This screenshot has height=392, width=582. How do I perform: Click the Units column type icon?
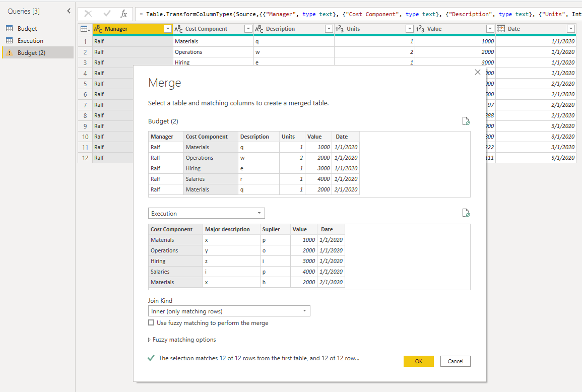[340, 29]
